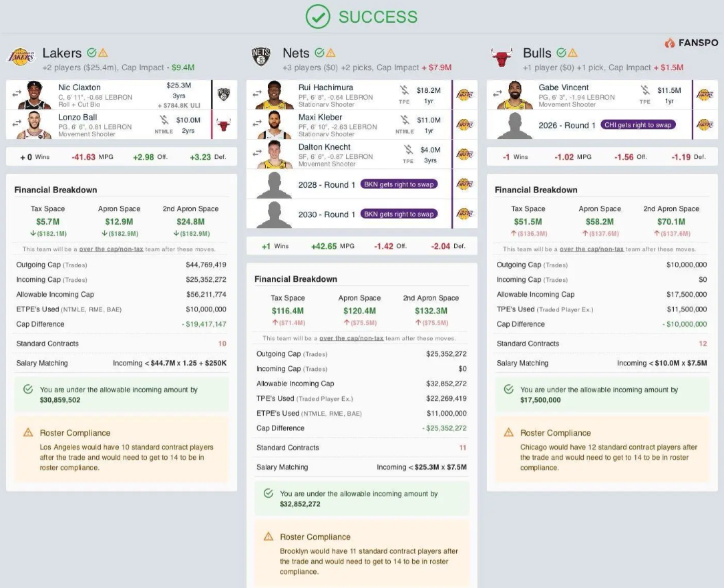Click swap arrows icon for Nic Claxton
Image resolution: width=724 pixels, height=588 pixels.
pyautogui.click(x=17, y=94)
